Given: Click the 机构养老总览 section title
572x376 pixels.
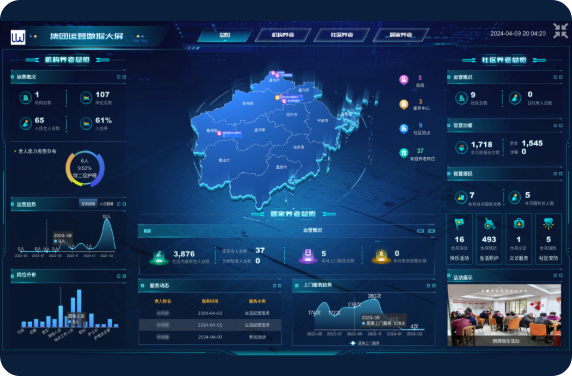Looking at the screenshot, I should coord(67,60).
